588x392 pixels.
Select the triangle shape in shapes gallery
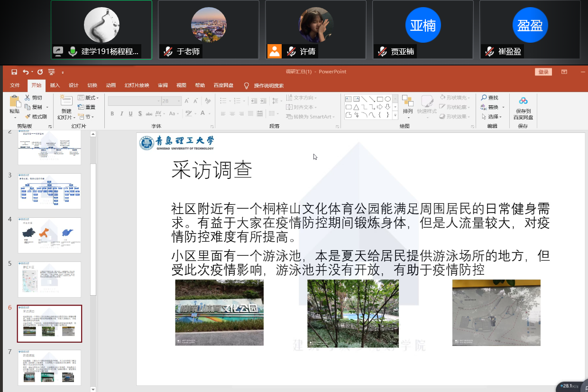pos(356,107)
